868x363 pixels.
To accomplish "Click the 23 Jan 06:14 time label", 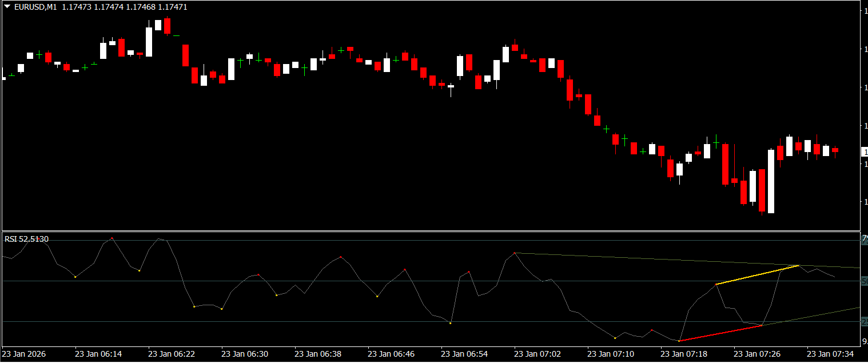I will pyautogui.click(x=98, y=354).
